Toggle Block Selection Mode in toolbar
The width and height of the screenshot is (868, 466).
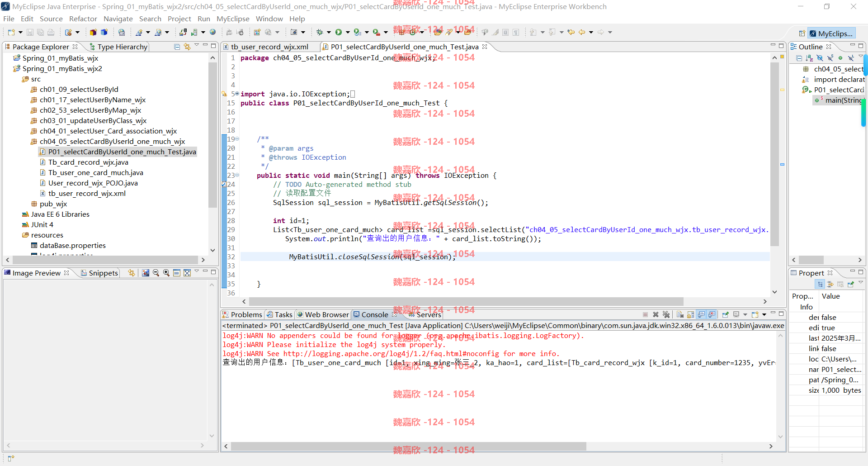tap(505, 32)
